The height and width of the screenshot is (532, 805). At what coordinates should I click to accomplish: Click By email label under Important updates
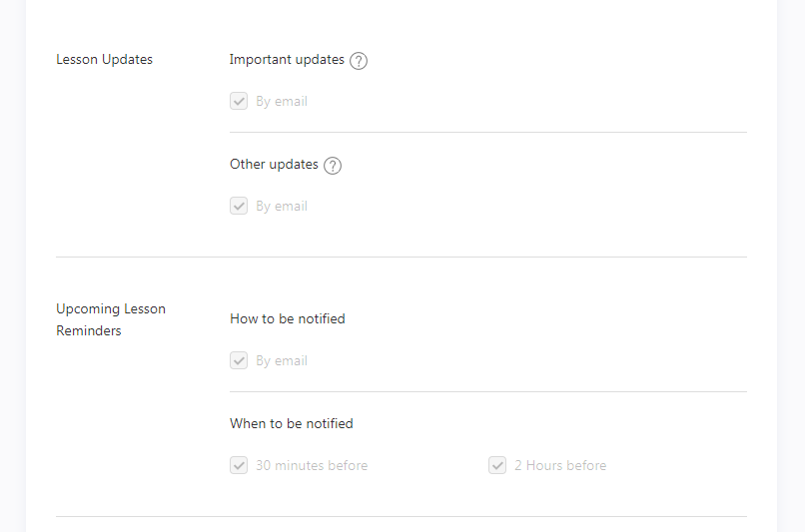pyautogui.click(x=282, y=102)
